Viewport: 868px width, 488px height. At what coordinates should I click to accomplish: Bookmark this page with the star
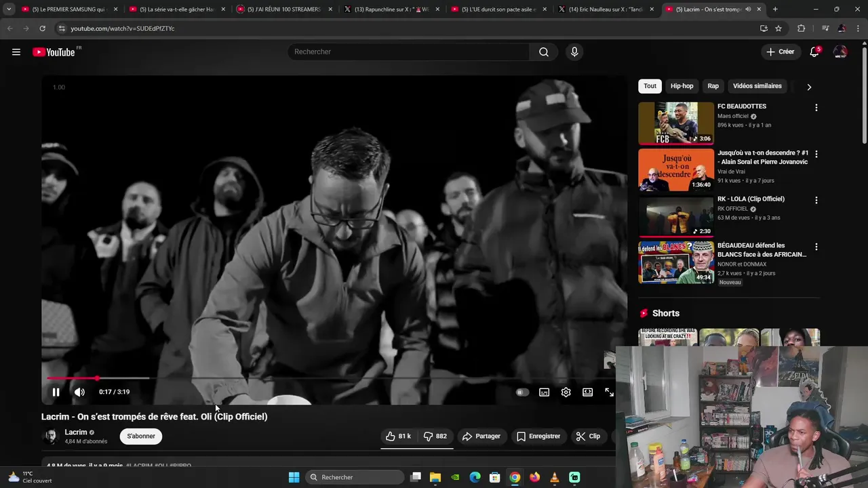point(778,28)
